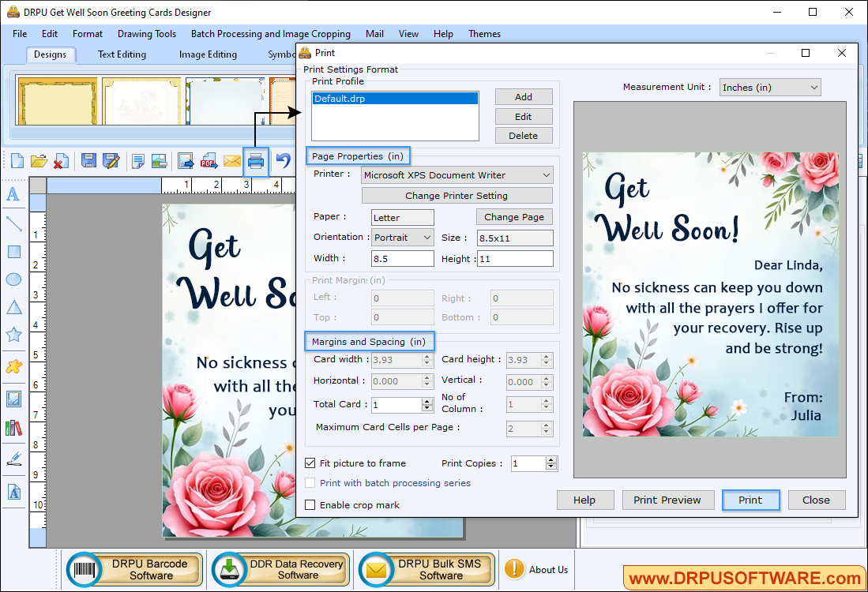868x592 pixels.
Task: Select the insert Image tool
Action: 13,399
